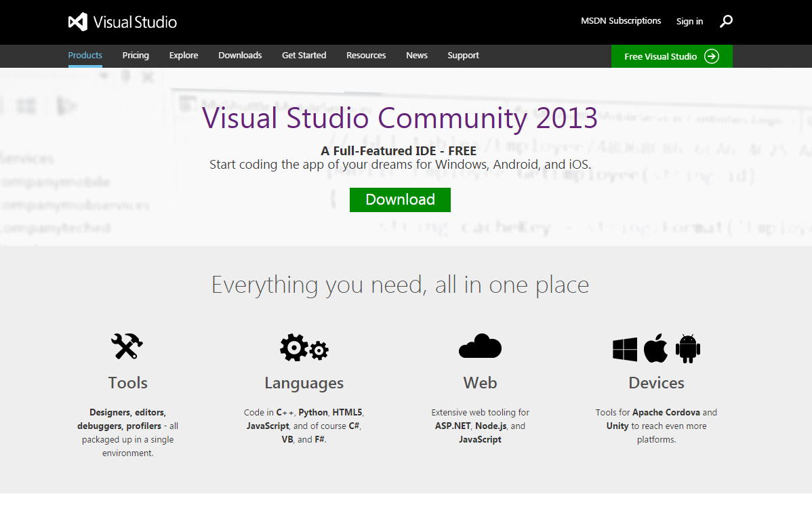Click the Languages heading
This screenshot has height=509, width=812.
click(x=304, y=384)
